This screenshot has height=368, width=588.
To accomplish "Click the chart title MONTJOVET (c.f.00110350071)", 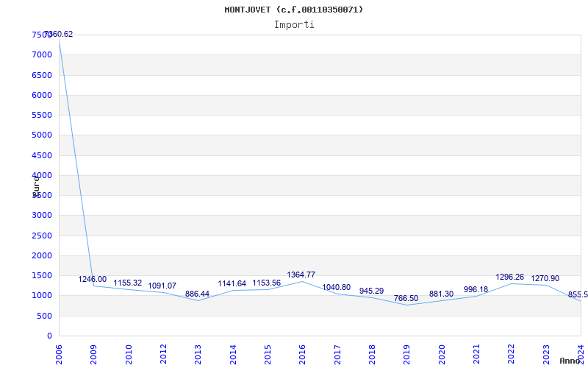I will coord(293,10).
